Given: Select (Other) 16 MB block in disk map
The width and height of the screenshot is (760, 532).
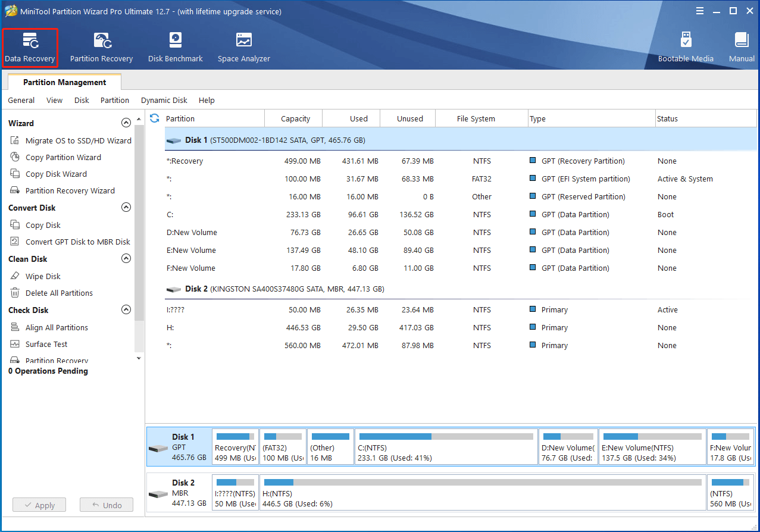Looking at the screenshot, I should coord(330,447).
